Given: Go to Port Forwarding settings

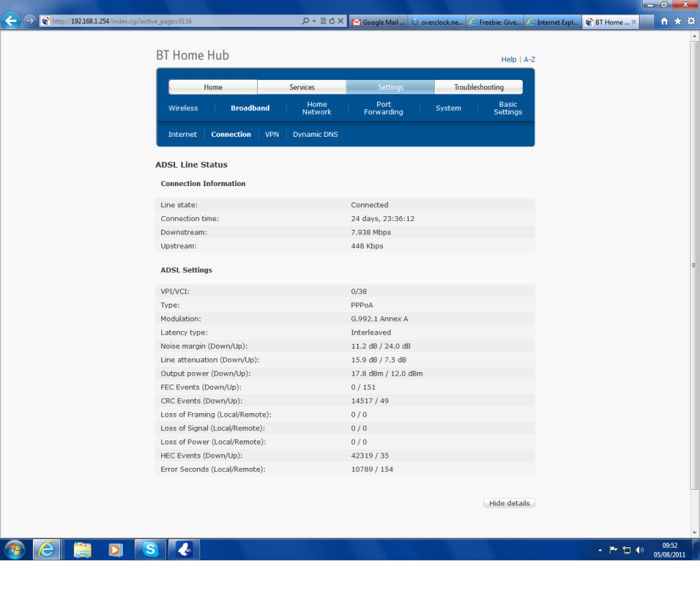Looking at the screenshot, I should (x=383, y=108).
